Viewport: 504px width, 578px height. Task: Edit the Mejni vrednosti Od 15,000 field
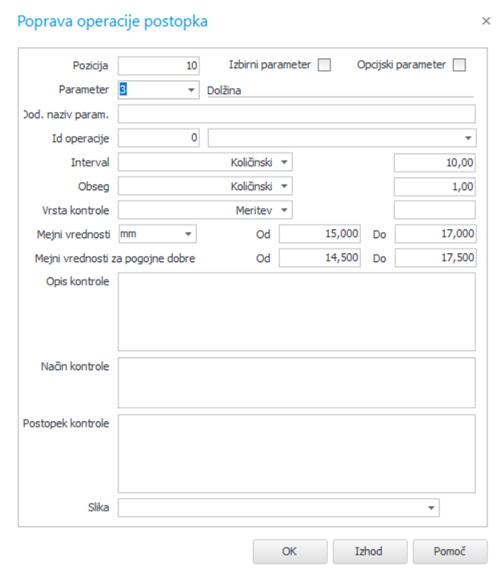tap(320, 234)
